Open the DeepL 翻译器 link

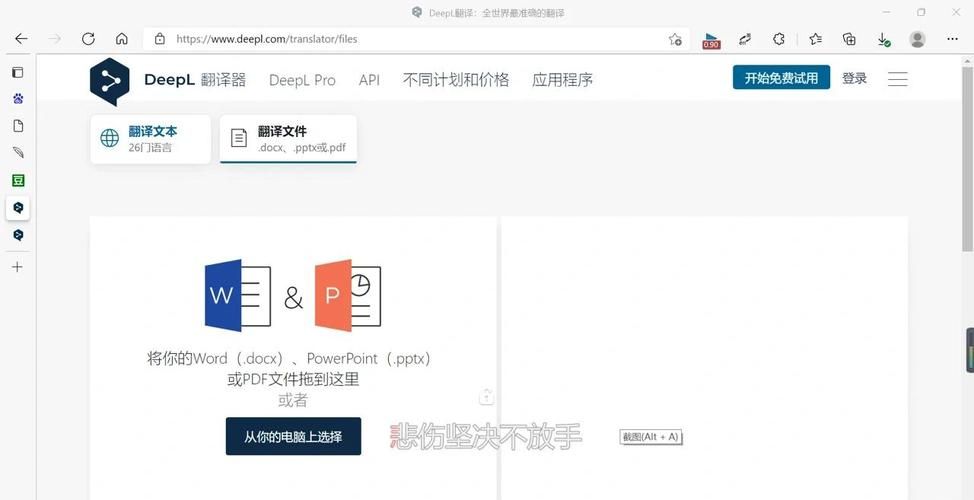(x=195, y=80)
